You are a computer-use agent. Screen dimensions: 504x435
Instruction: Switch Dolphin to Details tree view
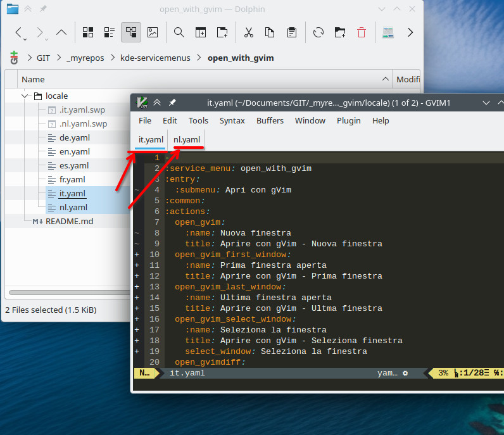point(131,32)
